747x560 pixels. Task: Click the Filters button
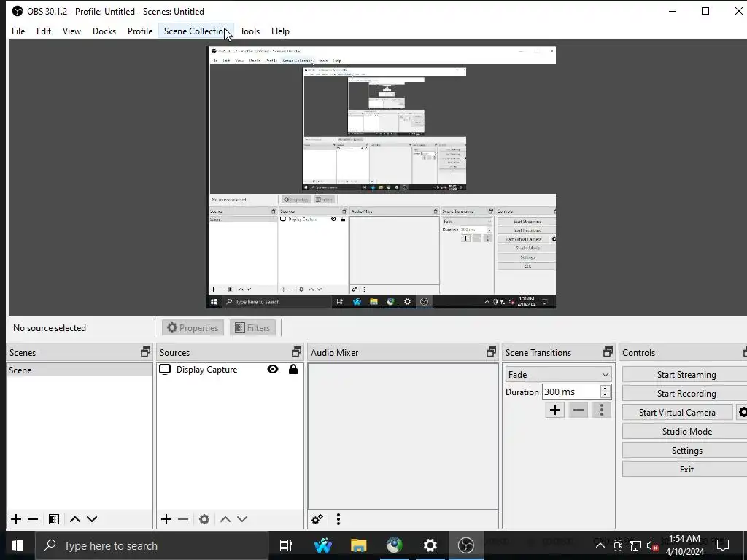[x=253, y=327]
